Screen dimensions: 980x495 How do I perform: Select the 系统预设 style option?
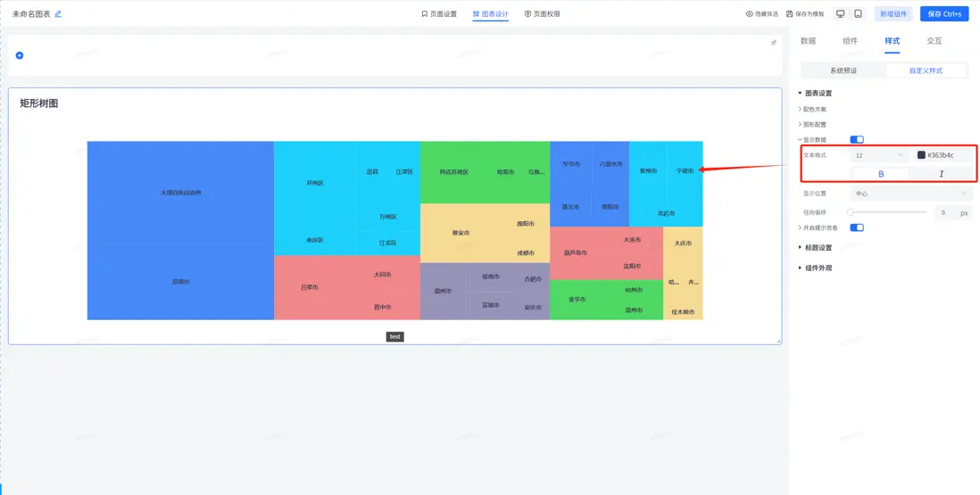pyautogui.click(x=843, y=70)
